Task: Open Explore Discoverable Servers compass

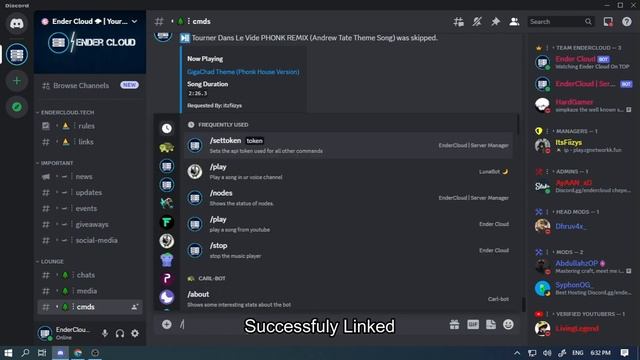Action: [17, 107]
